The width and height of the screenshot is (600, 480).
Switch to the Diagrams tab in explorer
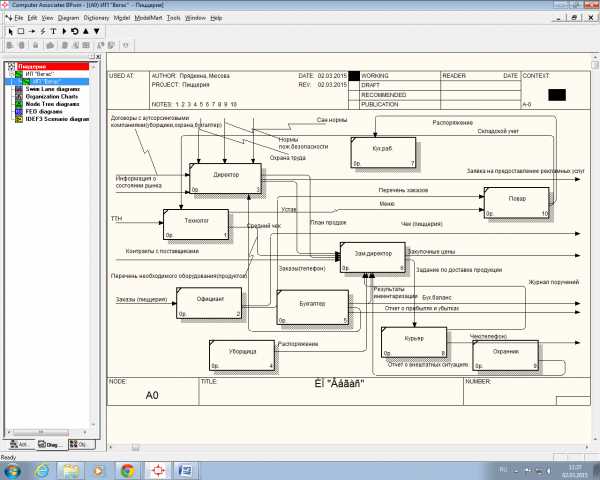click(x=50, y=443)
